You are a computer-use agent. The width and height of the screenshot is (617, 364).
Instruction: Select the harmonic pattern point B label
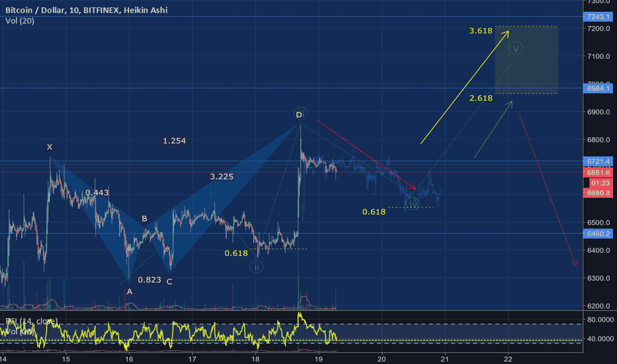click(x=144, y=218)
